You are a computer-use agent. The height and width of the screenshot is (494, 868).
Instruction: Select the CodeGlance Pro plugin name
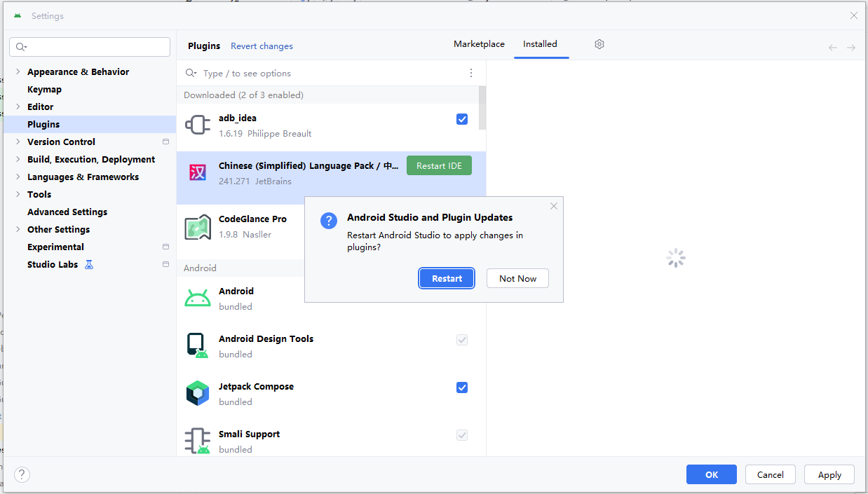coord(252,219)
